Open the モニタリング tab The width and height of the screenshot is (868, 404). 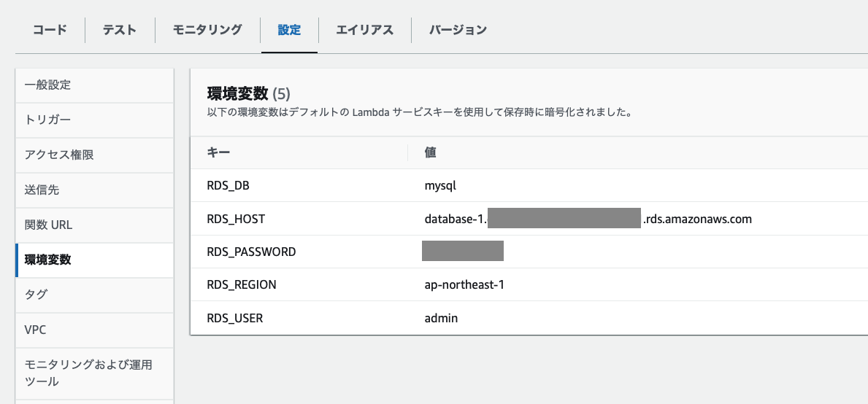coord(207,30)
